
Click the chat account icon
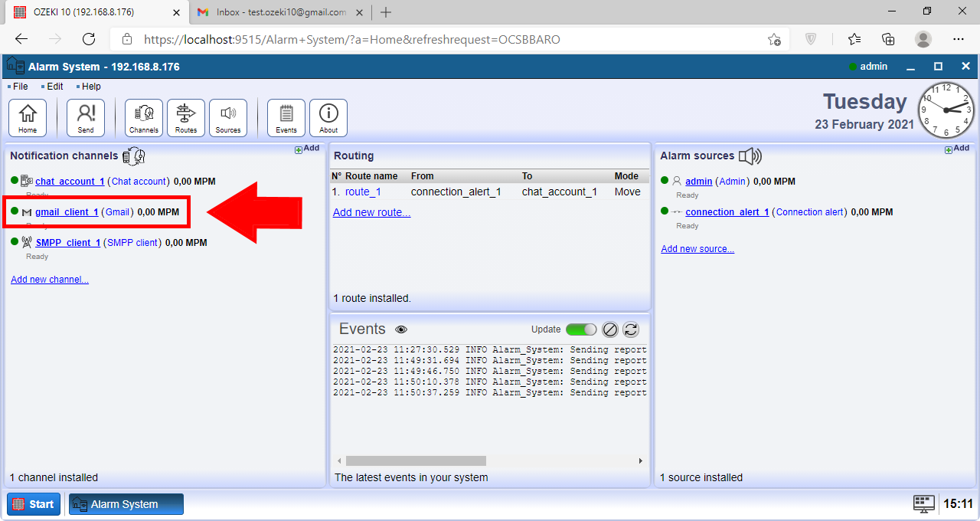pyautogui.click(x=26, y=182)
